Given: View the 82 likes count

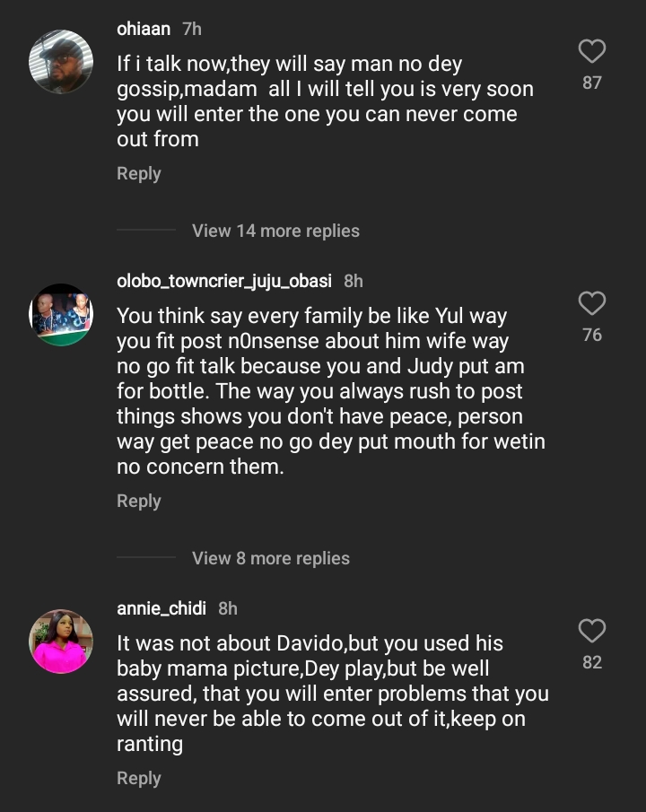Looking at the screenshot, I should (x=592, y=662).
